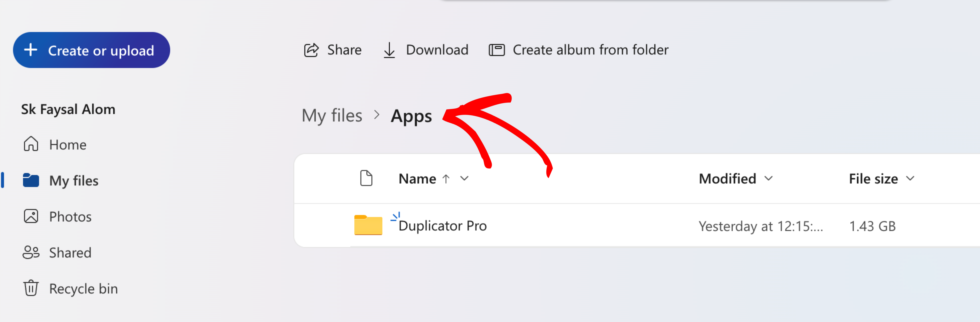Click the breadcrumb chevron separator

377,115
